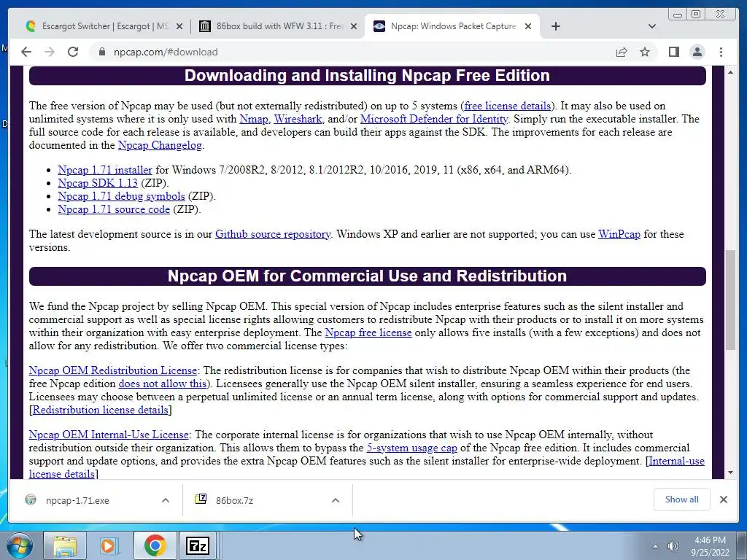Image resolution: width=747 pixels, height=560 pixels.
Task: Follow the WinPcap link
Action: (x=619, y=234)
